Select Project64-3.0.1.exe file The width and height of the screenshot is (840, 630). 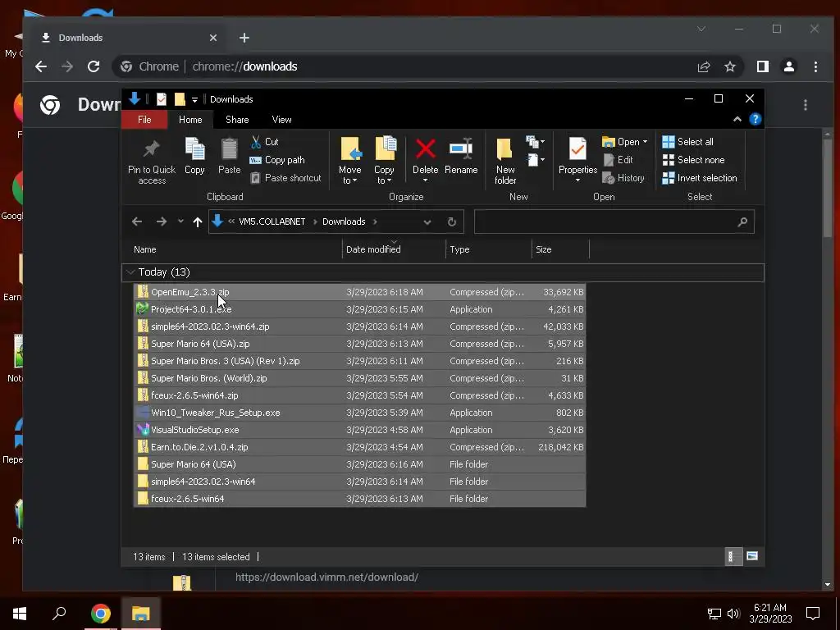[359, 309]
